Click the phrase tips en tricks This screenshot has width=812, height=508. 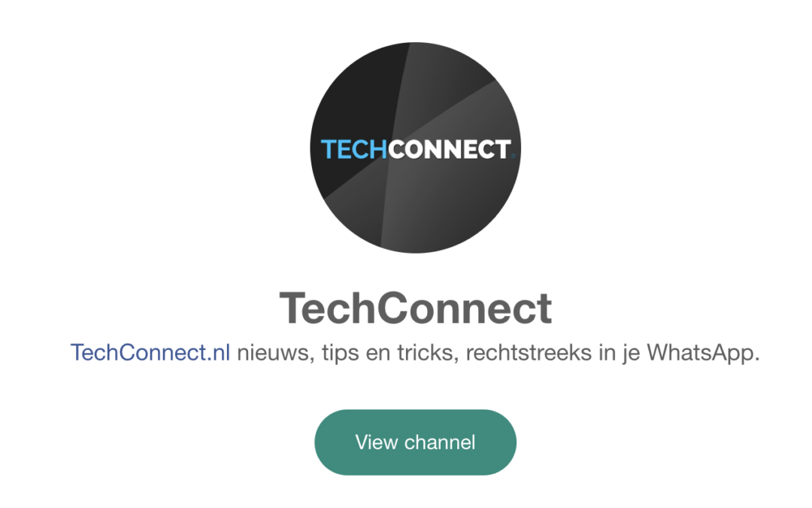(x=390, y=354)
